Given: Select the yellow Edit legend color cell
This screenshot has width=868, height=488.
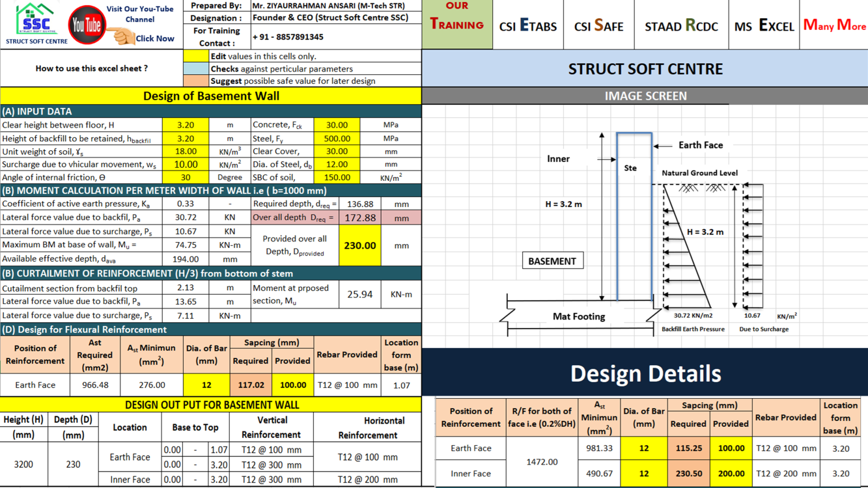Looking at the screenshot, I should tap(195, 57).
